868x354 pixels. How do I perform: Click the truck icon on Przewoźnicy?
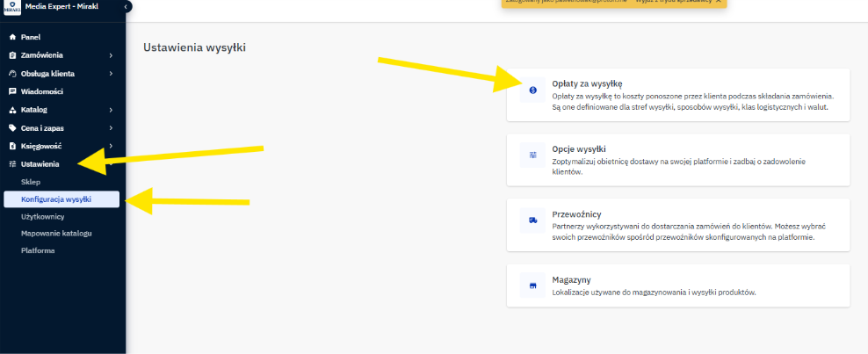tap(532, 220)
